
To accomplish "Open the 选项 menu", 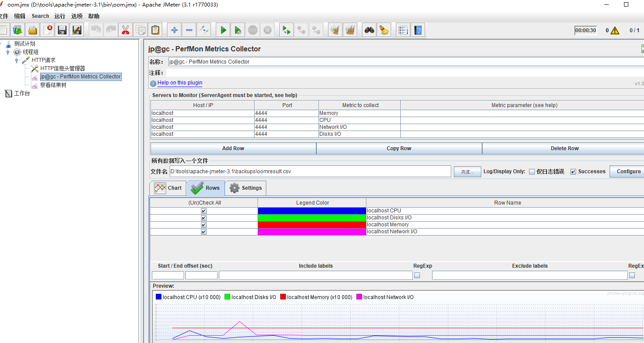I will [x=77, y=16].
